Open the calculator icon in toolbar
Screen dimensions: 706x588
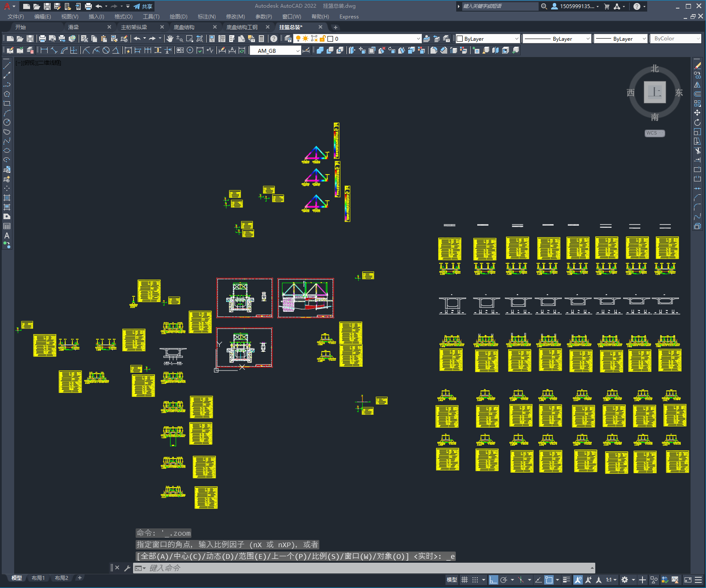point(261,39)
